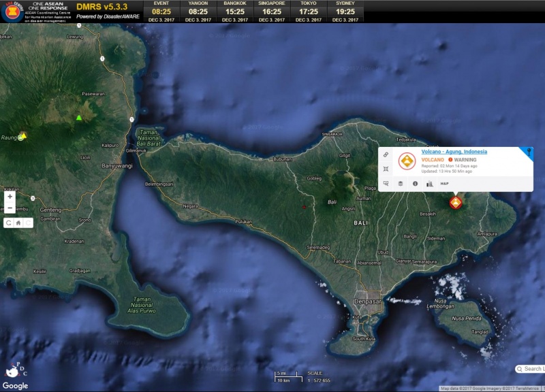Click the DMRS v5.3.3 title
The width and height of the screenshot is (545, 392).
[x=102, y=7]
